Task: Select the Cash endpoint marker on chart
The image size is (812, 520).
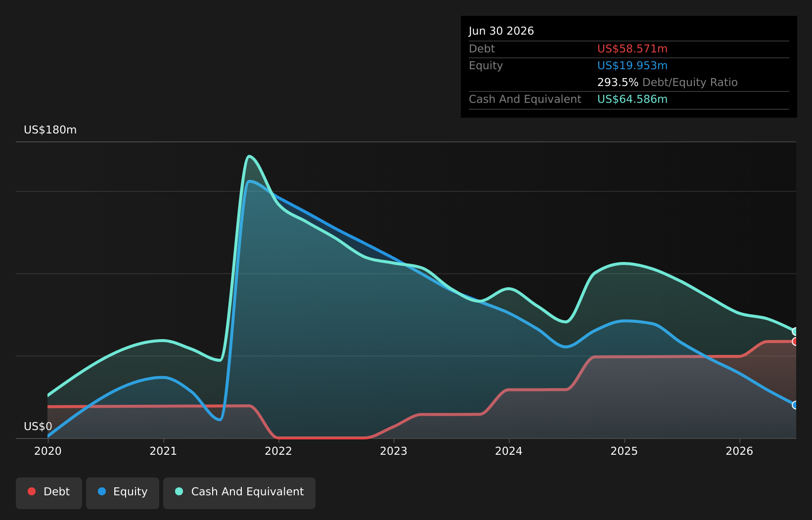Action: click(796, 332)
